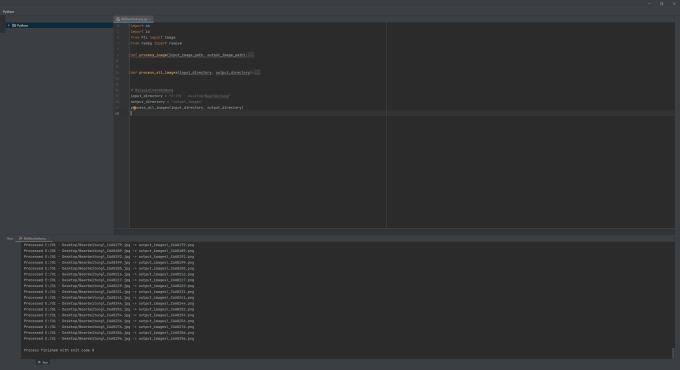680x370 pixels.
Task: Click the process_all_images definition name
Action: [x=158, y=72]
